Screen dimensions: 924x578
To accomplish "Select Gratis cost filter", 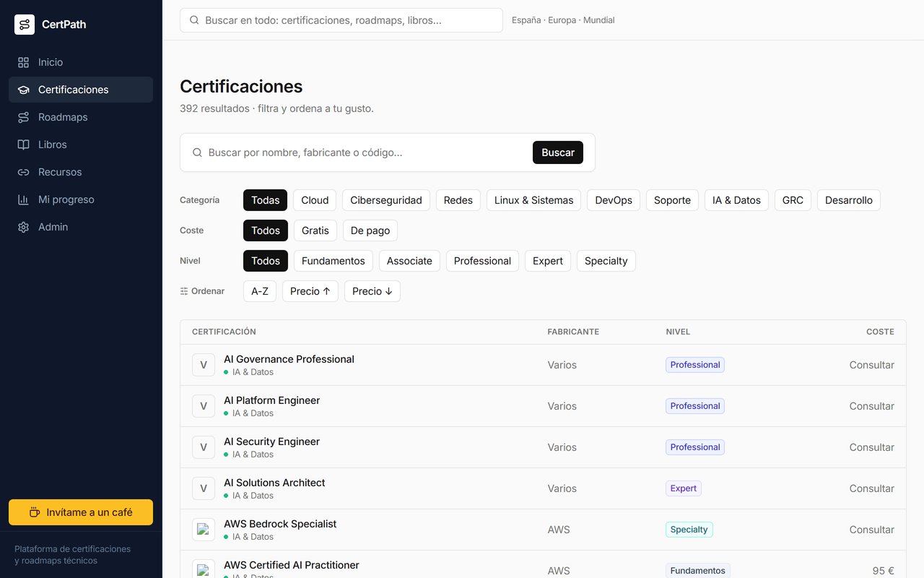I will [x=315, y=230].
